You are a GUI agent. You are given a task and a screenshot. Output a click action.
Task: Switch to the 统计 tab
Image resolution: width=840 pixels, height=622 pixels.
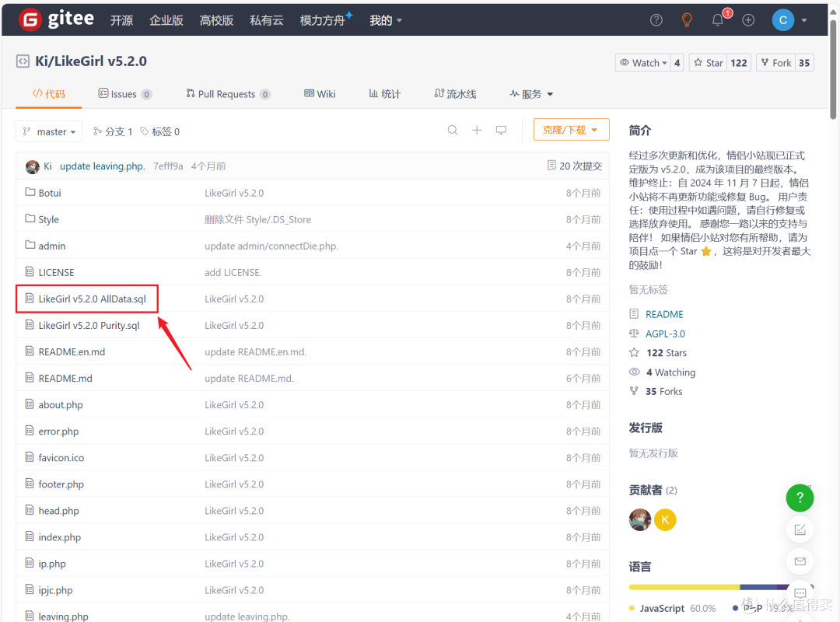coord(385,94)
